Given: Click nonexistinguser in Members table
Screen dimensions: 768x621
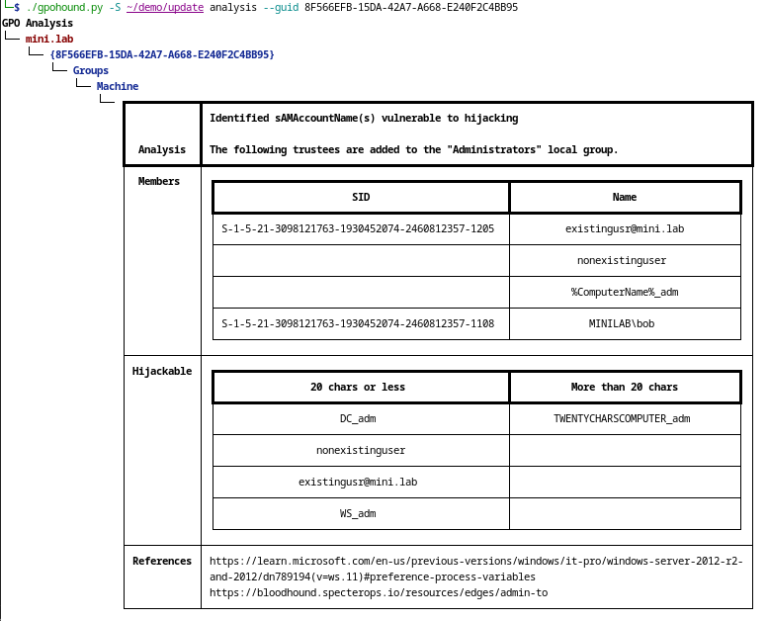Looking at the screenshot, I should [x=622, y=261].
